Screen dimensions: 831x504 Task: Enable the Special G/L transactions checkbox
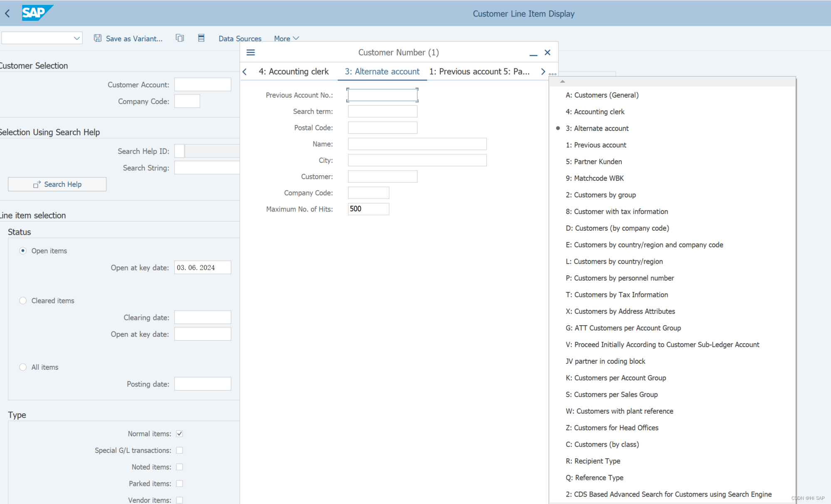pos(180,450)
